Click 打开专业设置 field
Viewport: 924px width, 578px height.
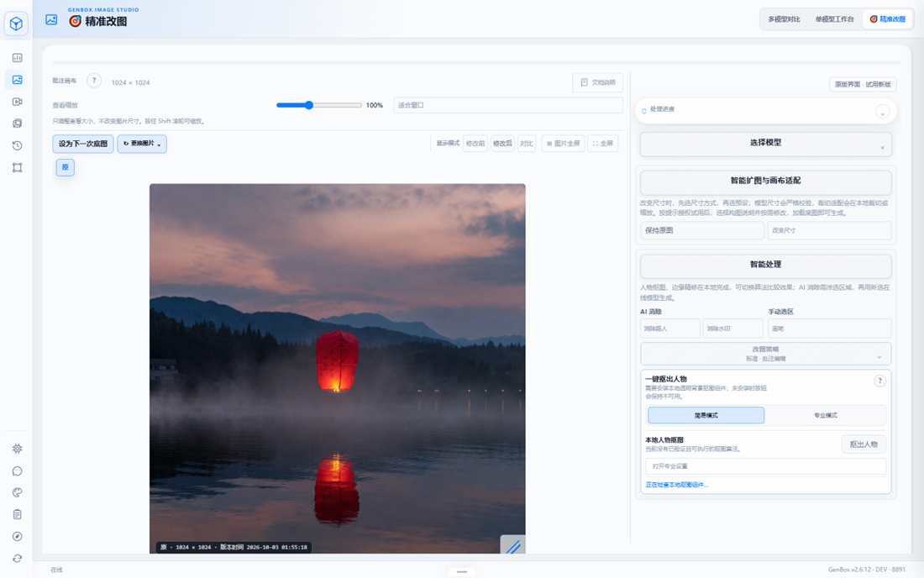pos(765,466)
